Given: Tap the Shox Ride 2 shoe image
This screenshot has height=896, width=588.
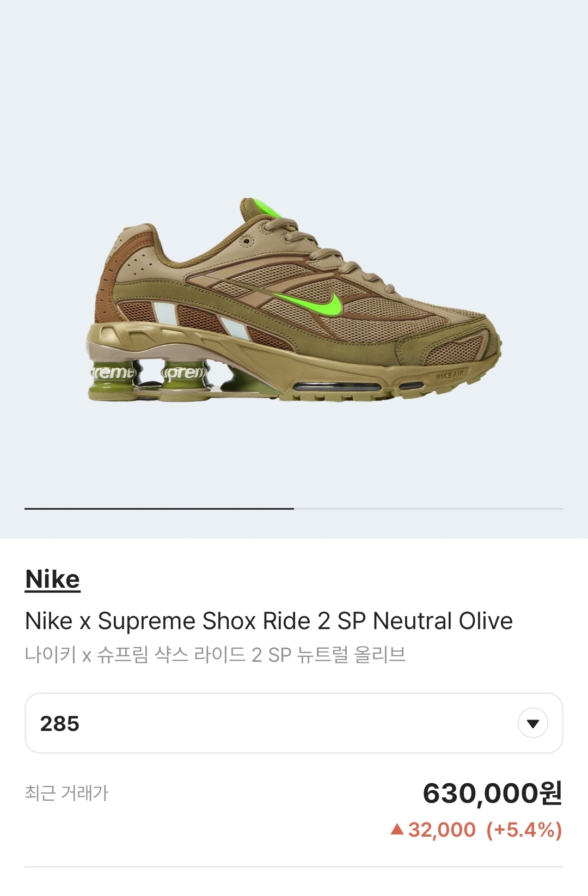Looking at the screenshot, I should [294, 300].
